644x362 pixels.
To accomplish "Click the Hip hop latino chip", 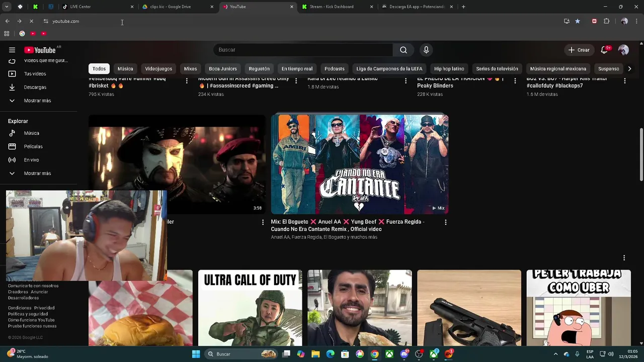I will pos(449,68).
